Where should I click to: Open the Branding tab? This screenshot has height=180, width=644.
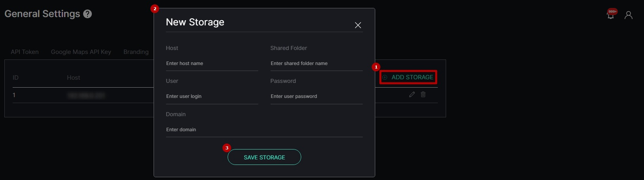pyautogui.click(x=136, y=52)
